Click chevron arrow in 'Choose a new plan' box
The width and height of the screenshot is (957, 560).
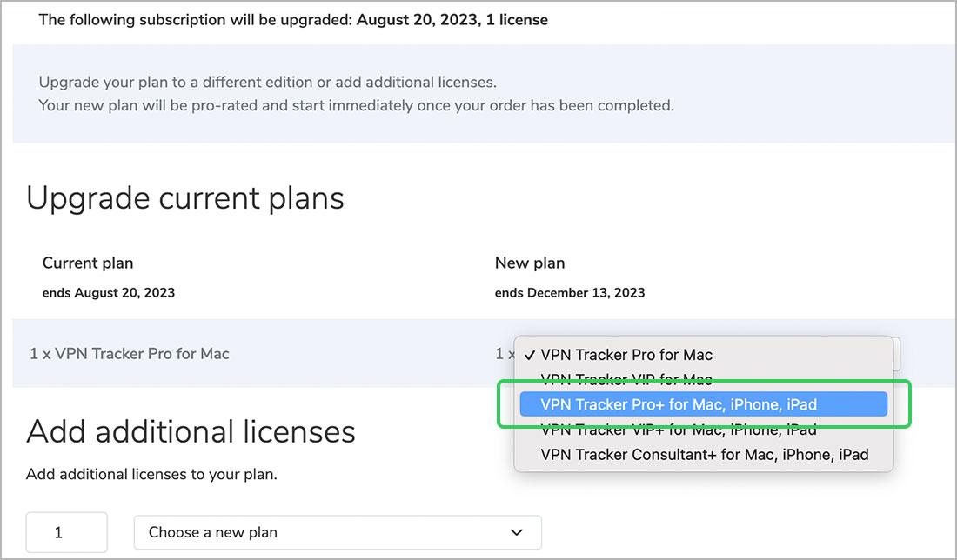[517, 532]
